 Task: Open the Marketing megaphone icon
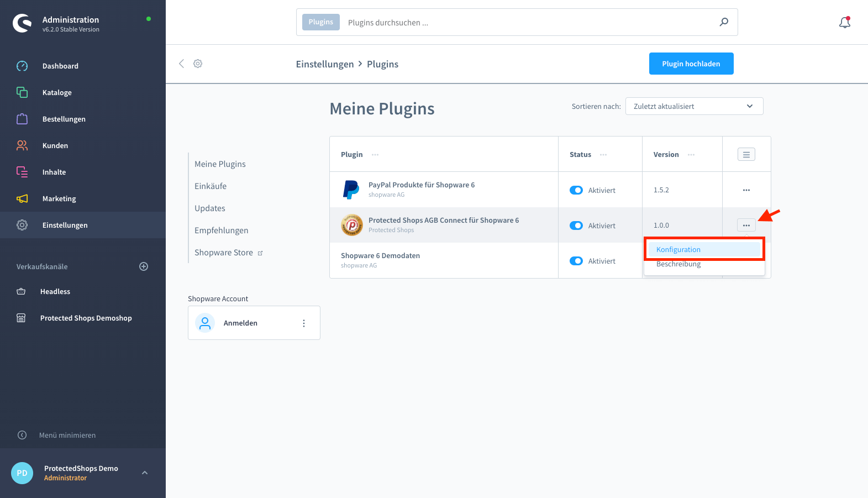pos(22,198)
